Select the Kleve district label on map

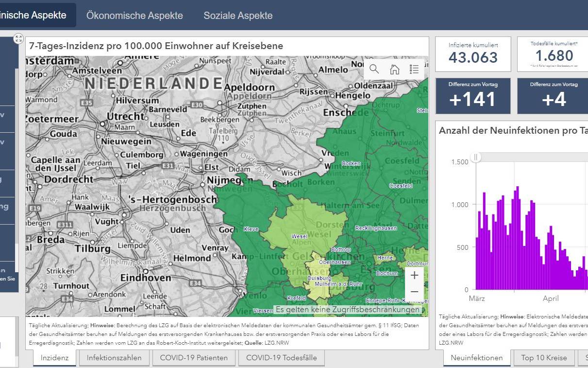(x=251, y=229)
